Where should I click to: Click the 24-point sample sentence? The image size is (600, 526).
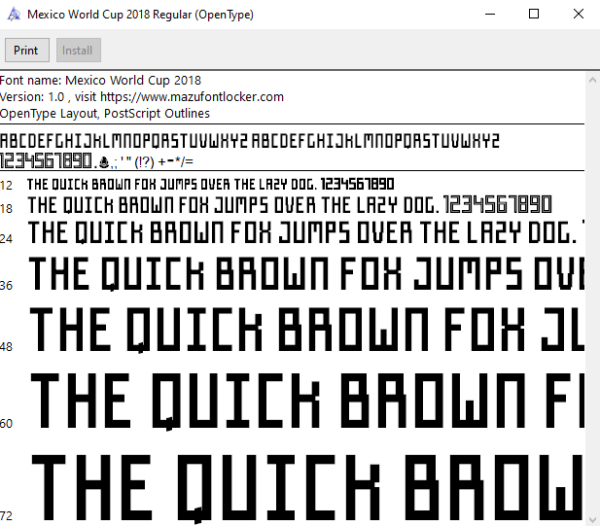tap(306, 233)
